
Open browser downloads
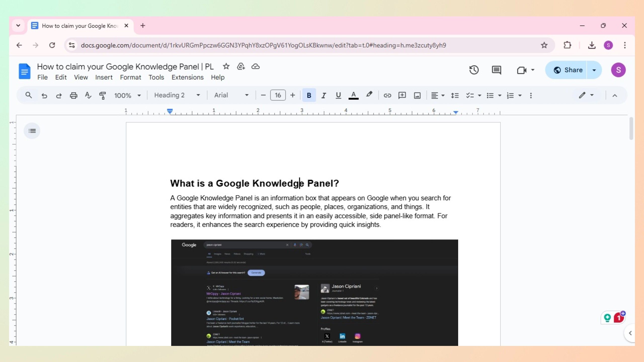click(x=592, y=45)
